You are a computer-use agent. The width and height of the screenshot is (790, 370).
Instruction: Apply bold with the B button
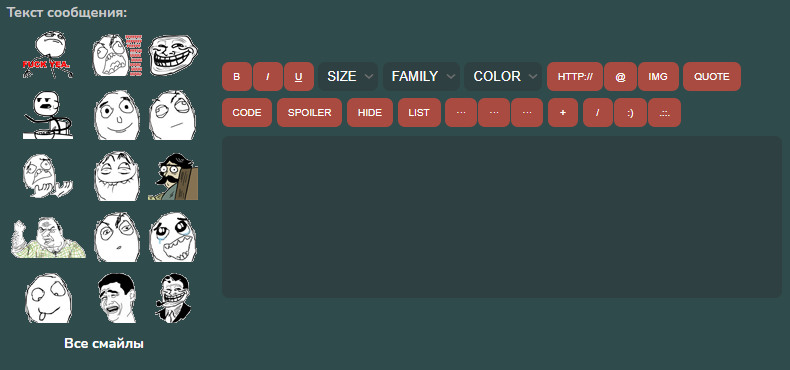coord(237,77)
